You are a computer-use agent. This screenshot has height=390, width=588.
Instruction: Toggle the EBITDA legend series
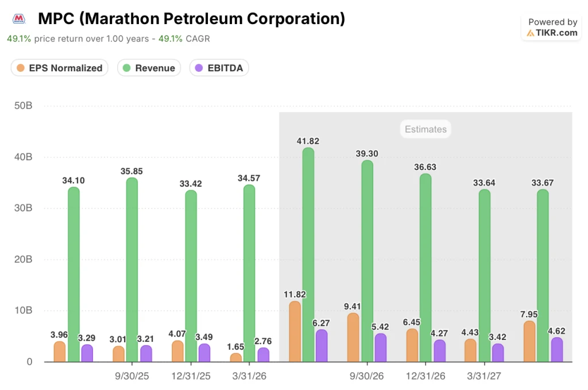[219, 68]
